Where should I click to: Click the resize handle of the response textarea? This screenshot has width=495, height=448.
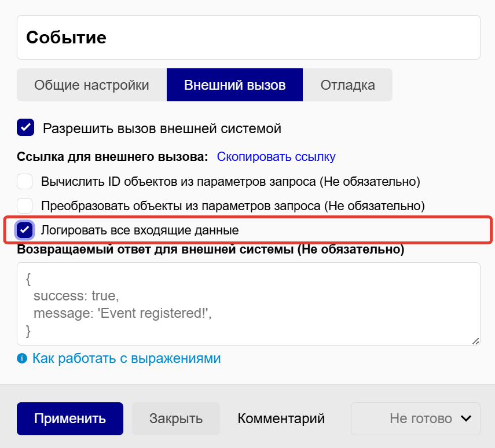pos(475,341)
